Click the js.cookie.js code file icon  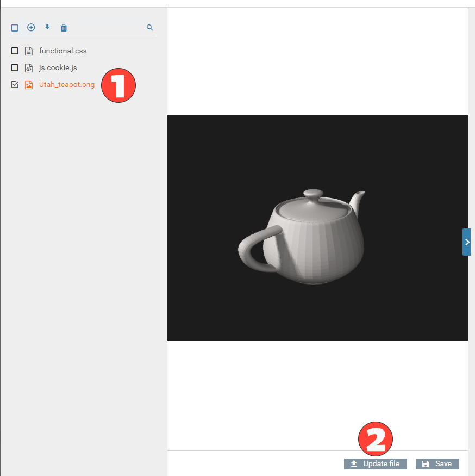coord(29,68)
